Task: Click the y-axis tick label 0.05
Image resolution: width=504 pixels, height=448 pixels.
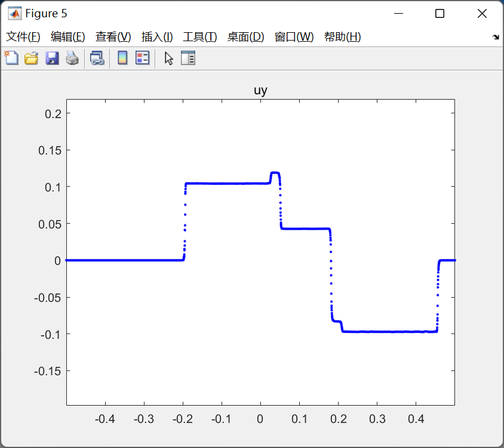Action: pos(50,224)
